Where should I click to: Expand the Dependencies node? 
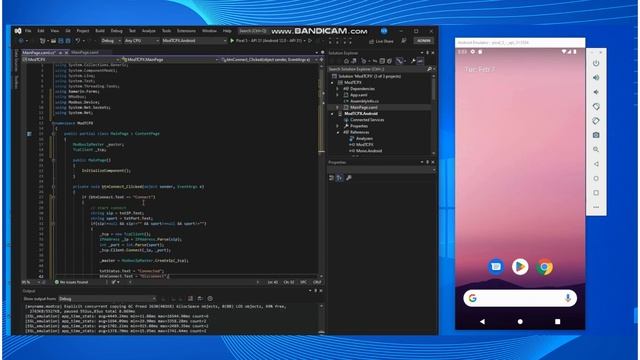click(x=338, y=89)
